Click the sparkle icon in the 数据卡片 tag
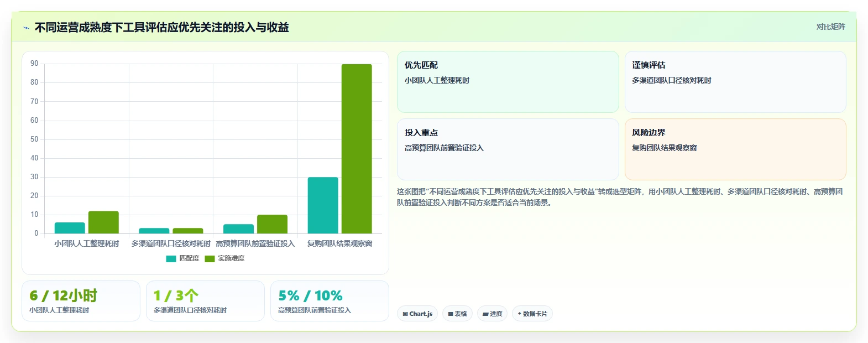Image resolution: width=868 pixels, height=343 pixels. (x=519, y=314)
